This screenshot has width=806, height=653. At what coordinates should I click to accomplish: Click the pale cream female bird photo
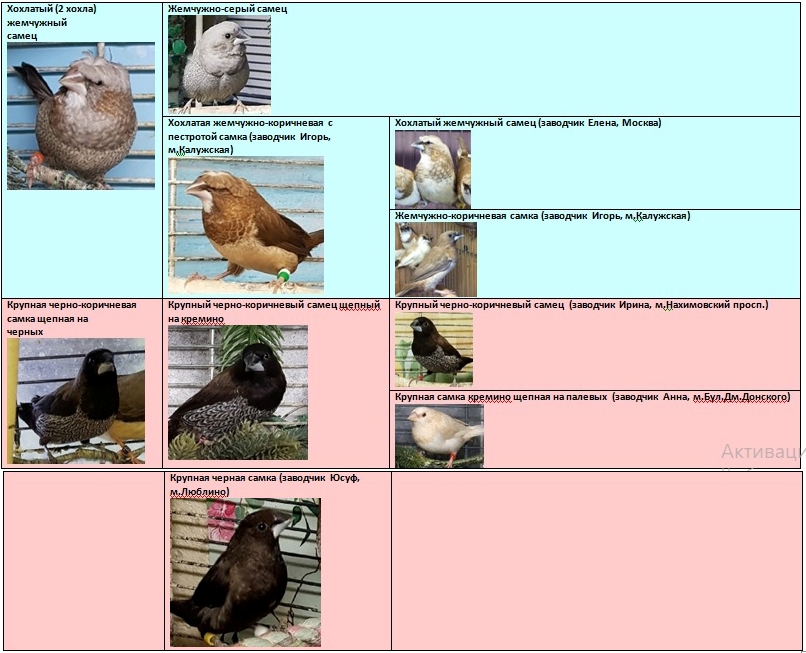[439, 435]
